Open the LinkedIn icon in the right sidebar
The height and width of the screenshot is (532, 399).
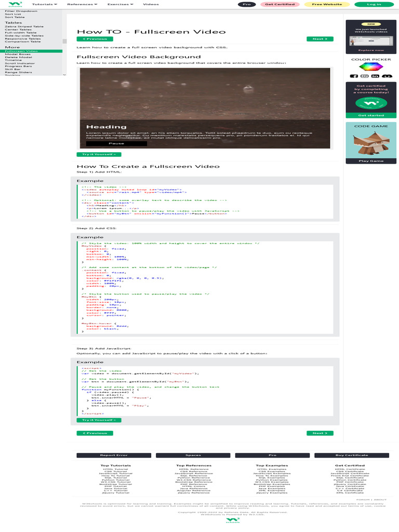pos(375,76)
